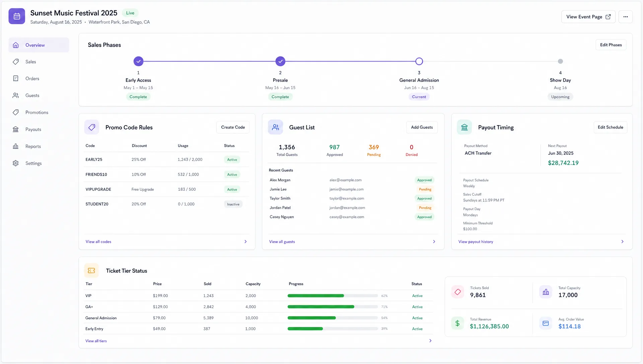This screenshot has width=643, height=364.
Task: Click the Tickets Sold tag icon
Action: click(x=457, y=292)
